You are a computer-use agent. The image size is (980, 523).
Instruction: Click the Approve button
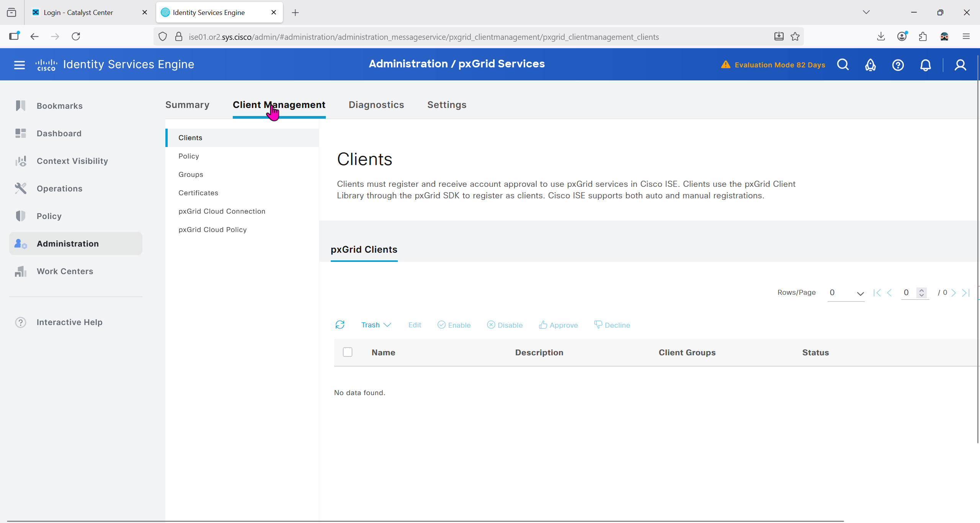coord(558,325)
